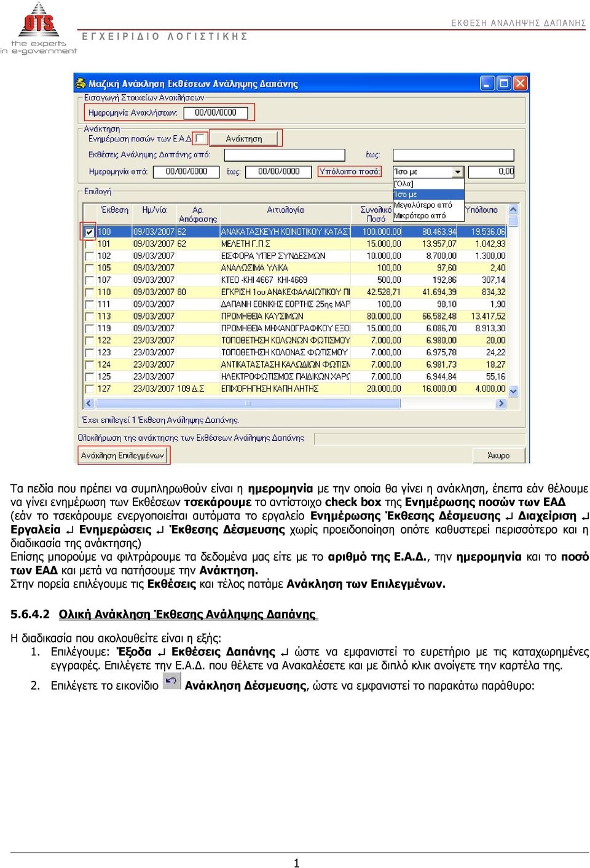Close the Μαζική Ανάκληση window
This screenshot has width=590, height=868.
521,83
